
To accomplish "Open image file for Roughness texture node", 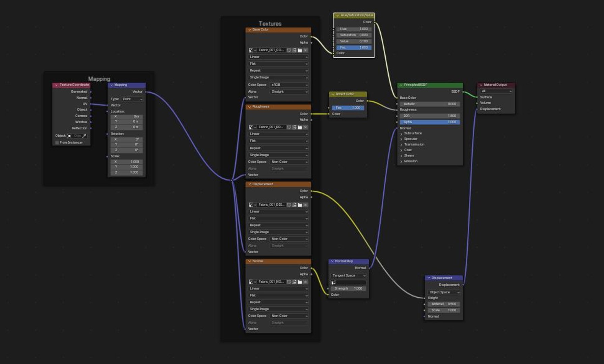I will (x=300, y=127).
